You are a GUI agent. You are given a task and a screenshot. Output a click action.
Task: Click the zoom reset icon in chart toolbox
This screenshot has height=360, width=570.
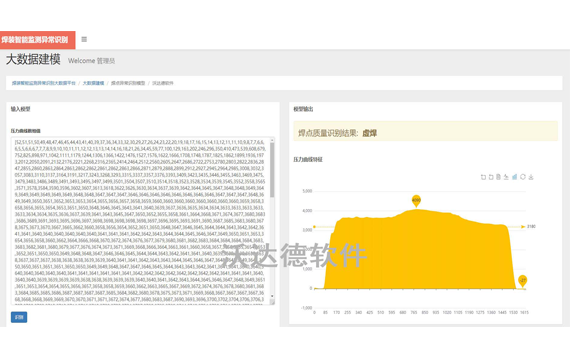(x=491, y=177)
